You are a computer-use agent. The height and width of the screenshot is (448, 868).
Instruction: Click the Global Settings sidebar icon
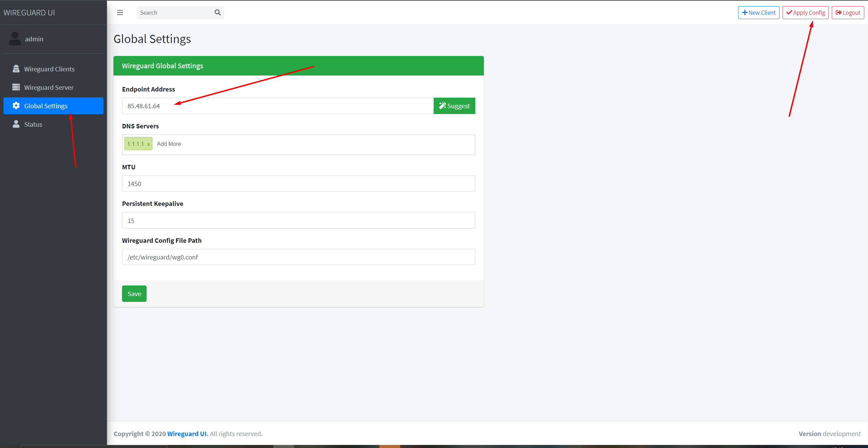[15, 106]
